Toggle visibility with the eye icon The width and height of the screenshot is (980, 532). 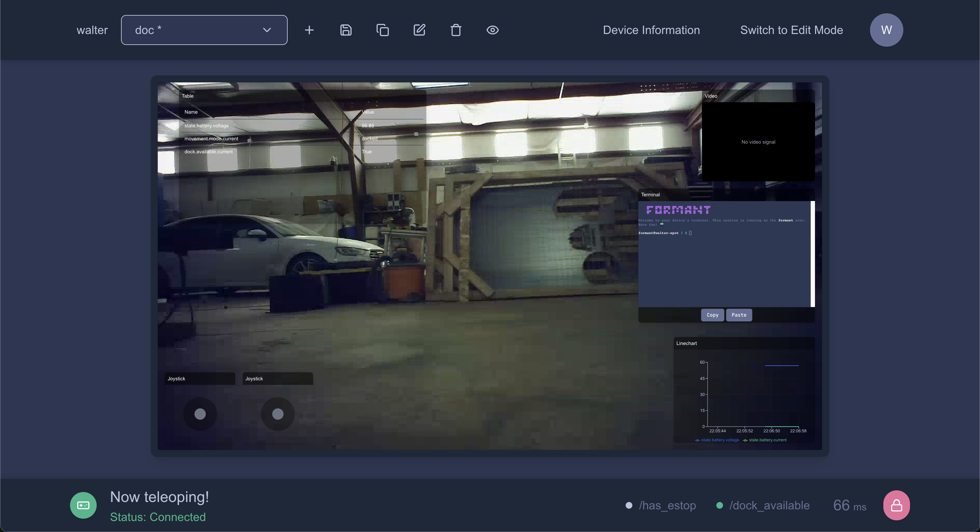(x=492, y=30)
